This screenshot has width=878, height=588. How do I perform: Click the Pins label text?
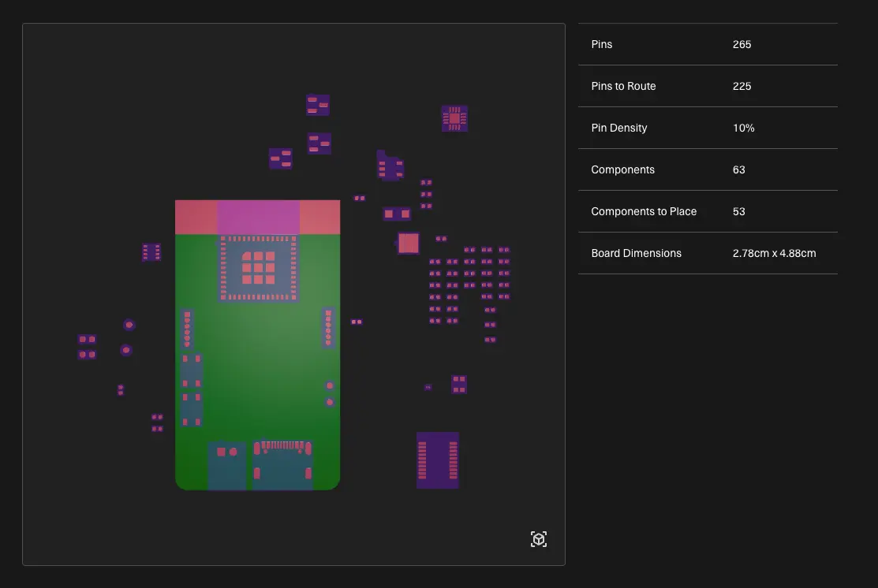pos(601,44)
